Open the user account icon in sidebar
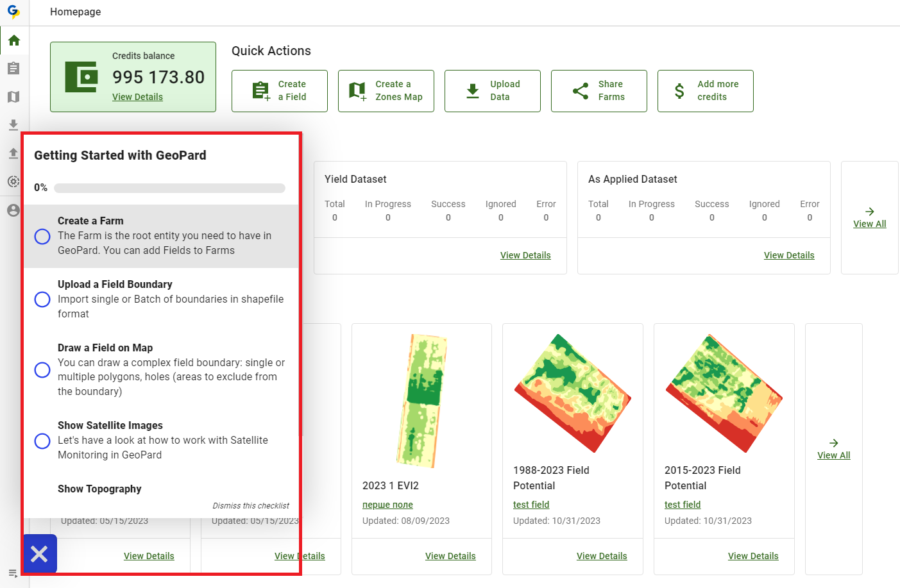Screen dimensions: 900x588 click(x=13, y=210)
